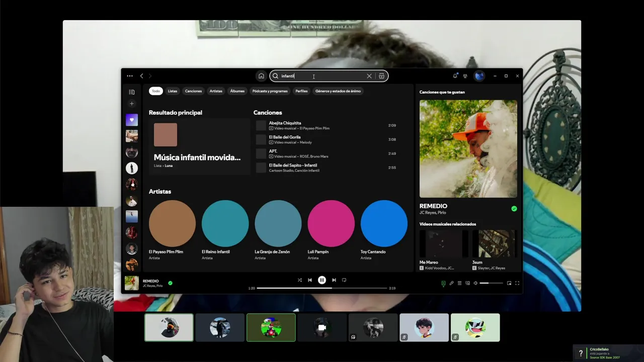Viewport: 644px width, 362px height.
Task: Toggle saved check in the Now Playing panel
Action: click(x=514, y=209)
